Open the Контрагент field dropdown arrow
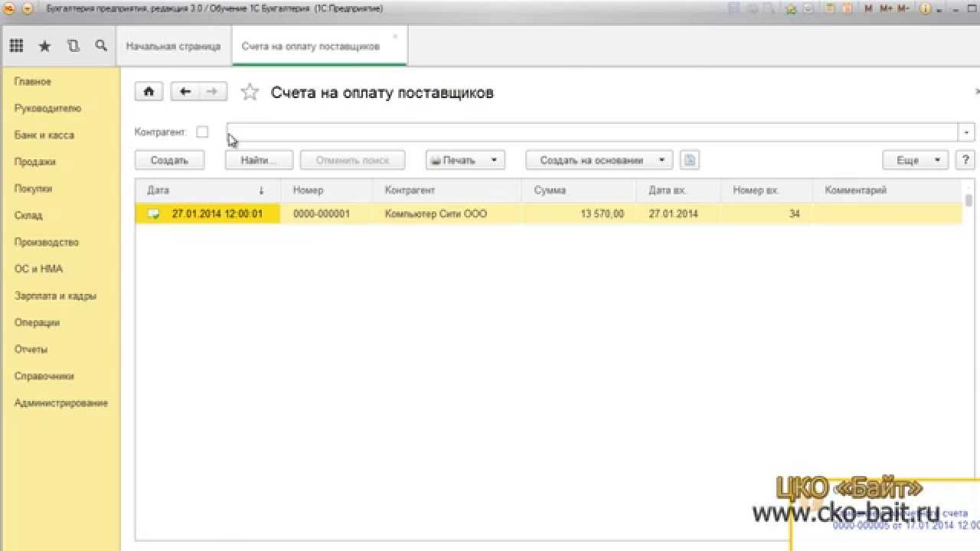The width and height of the screenshot is (980, 551). (966, 132)
